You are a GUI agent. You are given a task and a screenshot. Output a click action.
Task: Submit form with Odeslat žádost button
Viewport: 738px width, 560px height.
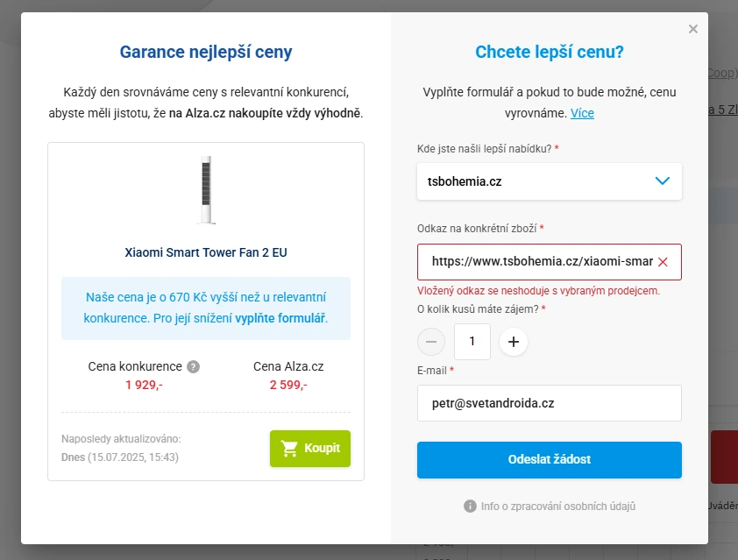pyautogui.click(x=550, y=460)
